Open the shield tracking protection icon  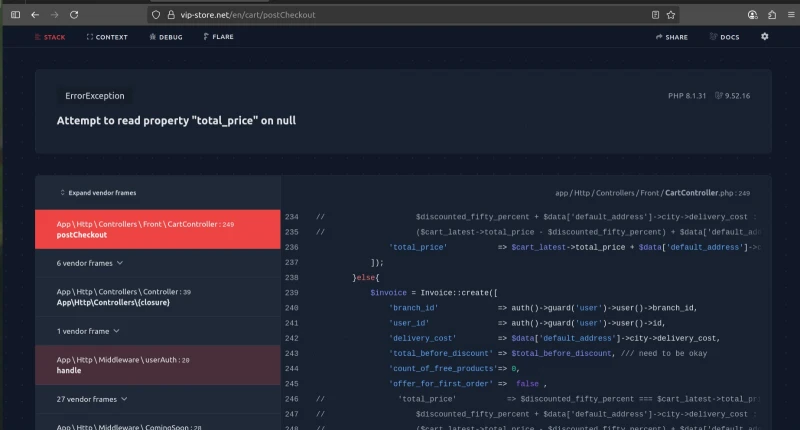(x=156, y=15)
